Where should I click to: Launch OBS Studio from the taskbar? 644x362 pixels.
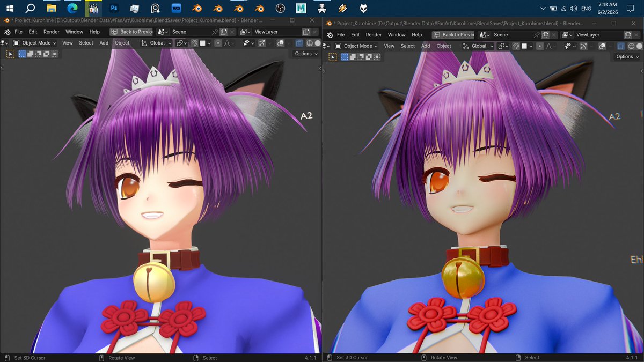(280, 9)
